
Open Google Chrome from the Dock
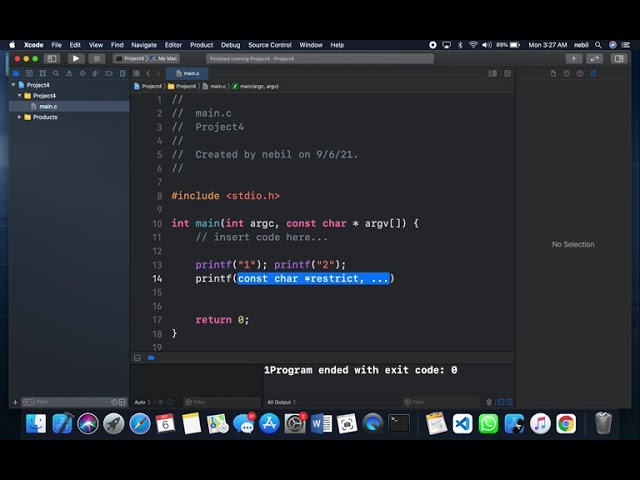pos(566,424)
